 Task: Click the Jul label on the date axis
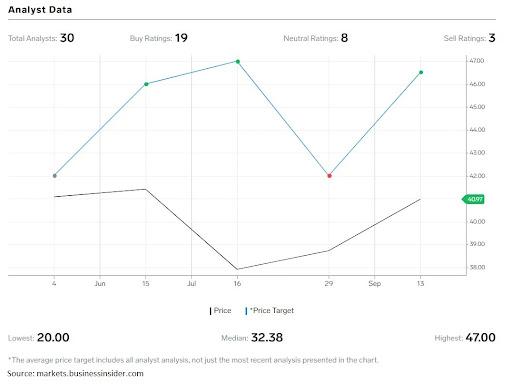click(191, 284)
